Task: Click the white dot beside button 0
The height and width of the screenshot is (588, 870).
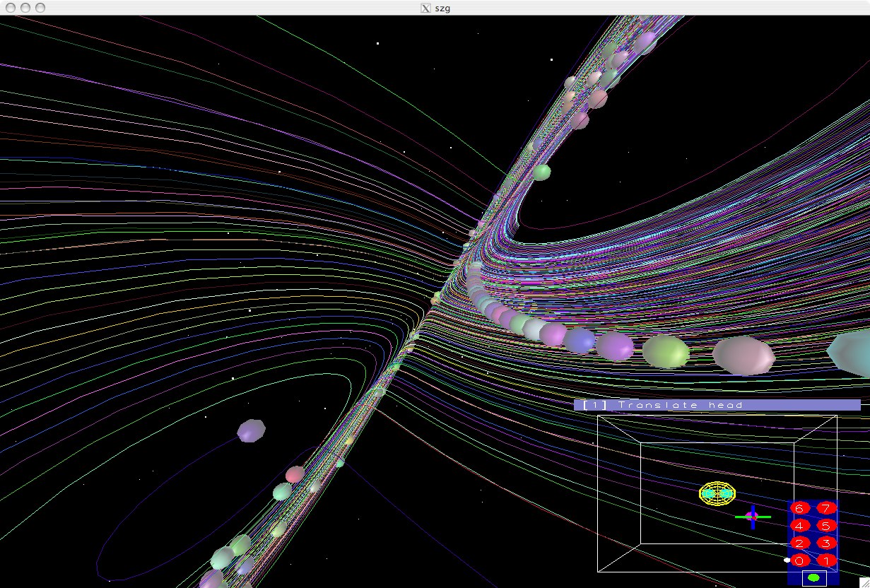Action: click(x=787, y=560)
